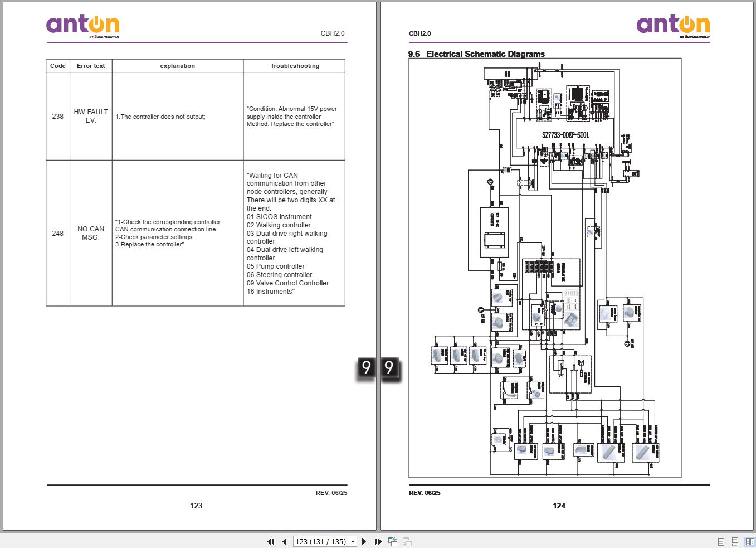
Task: Click the grayed overlapping-pages icon in the toolbar
Action: pyautogui.click(x=406, y=541)
